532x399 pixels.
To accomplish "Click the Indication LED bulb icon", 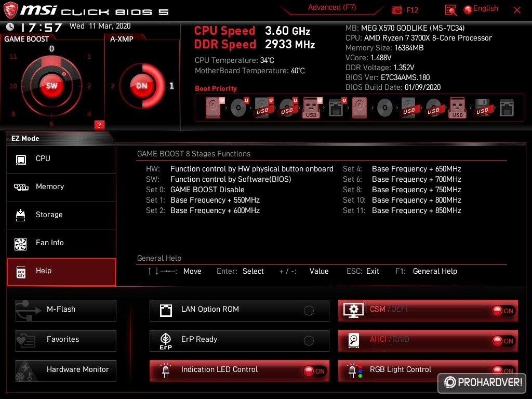I will (x=166, y=371).
